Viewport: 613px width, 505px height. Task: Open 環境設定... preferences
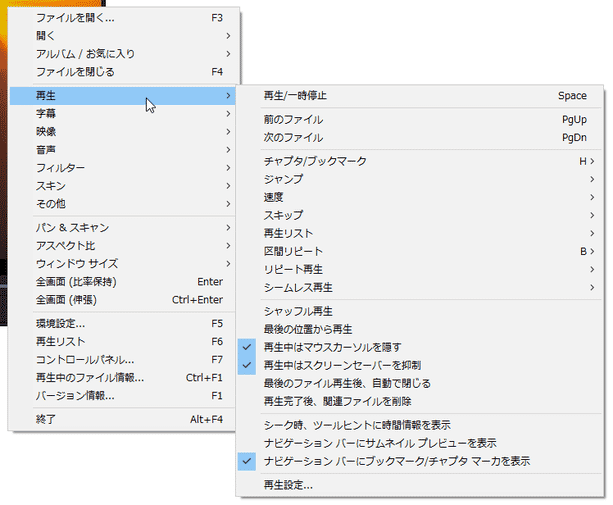[x=60, y=324]
